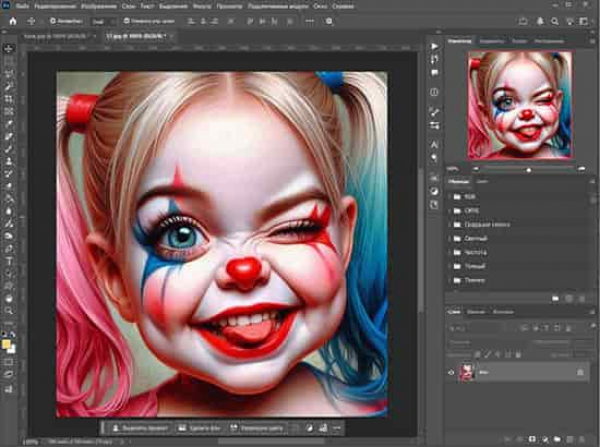Toggle the Quick Mask mode icon
The image size is (600, 447).
[x=9, y=362]
